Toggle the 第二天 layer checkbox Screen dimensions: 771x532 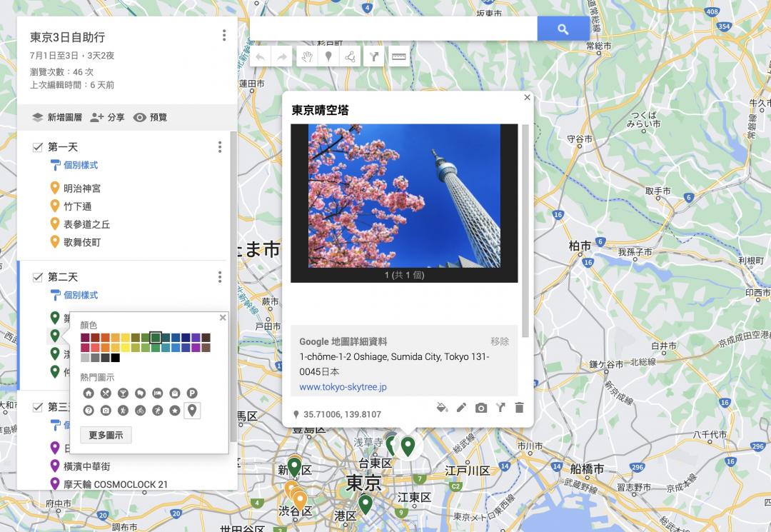(38, 277)
